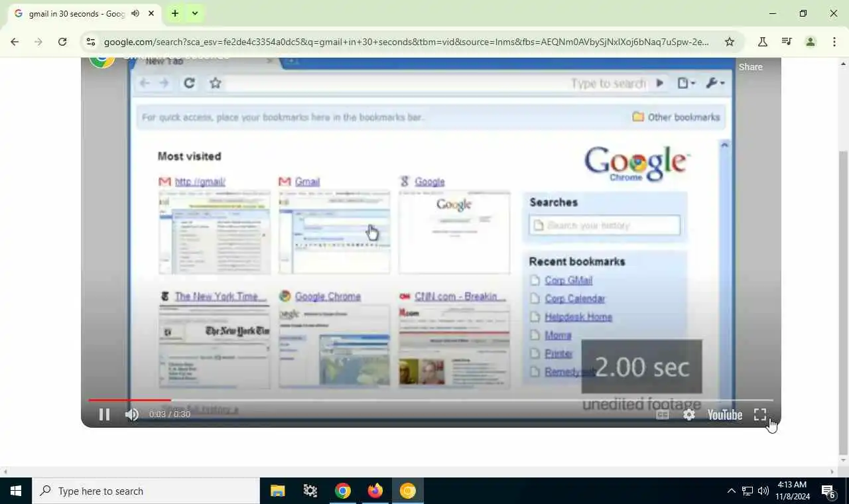Launch Firefox from taskbar
Screen dimensions: 849x504
pyautogui.click(x=375, y=491)
